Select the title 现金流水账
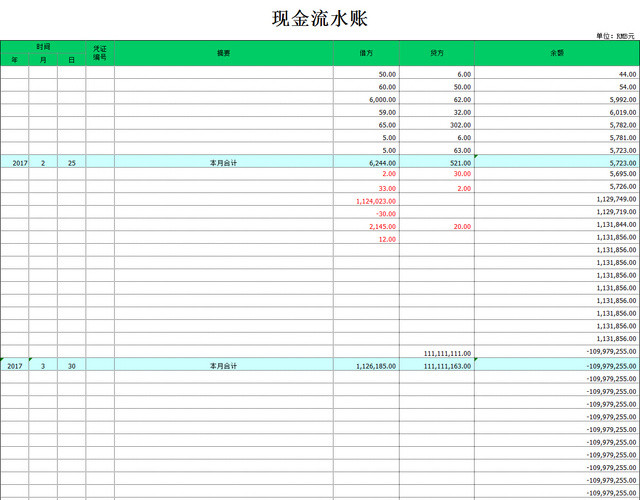 point(320,19)
